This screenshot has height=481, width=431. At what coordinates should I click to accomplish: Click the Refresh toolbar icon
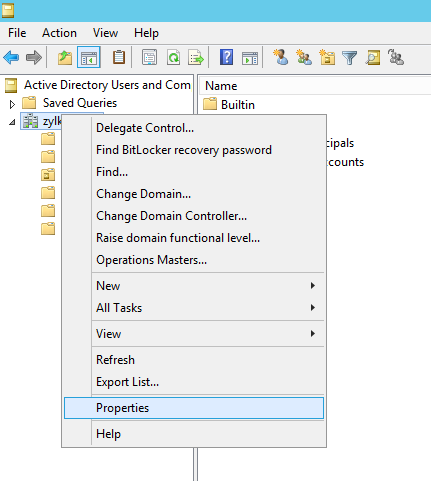tap(173, 58)
